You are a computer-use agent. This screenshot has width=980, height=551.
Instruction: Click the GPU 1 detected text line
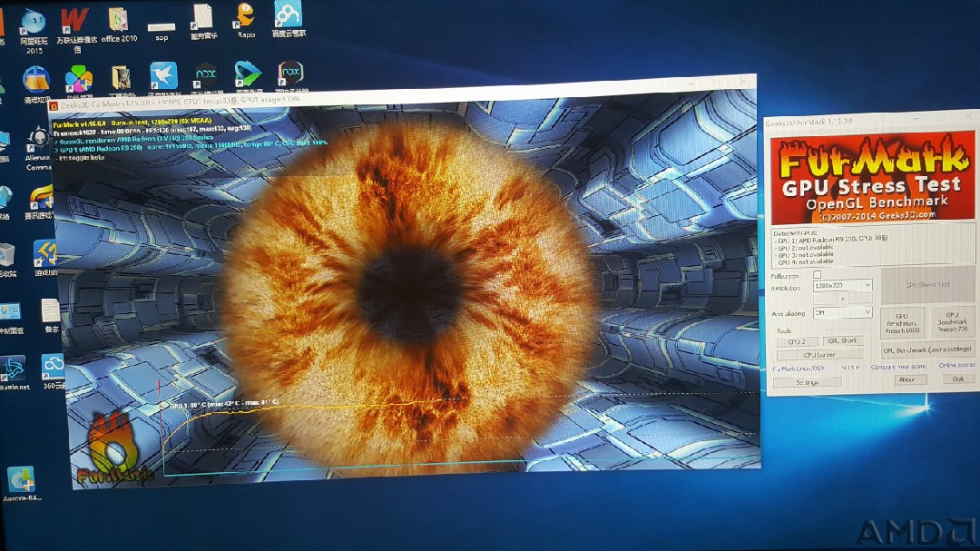830,240
